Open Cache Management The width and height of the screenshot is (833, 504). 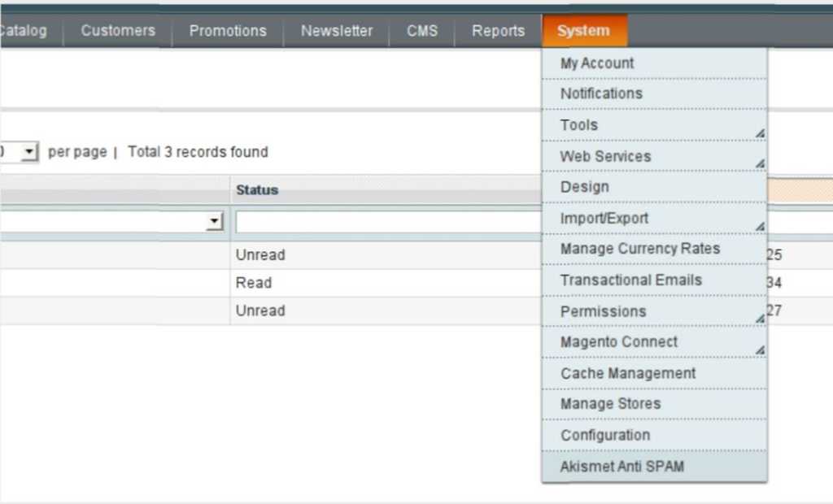(655, 373)
